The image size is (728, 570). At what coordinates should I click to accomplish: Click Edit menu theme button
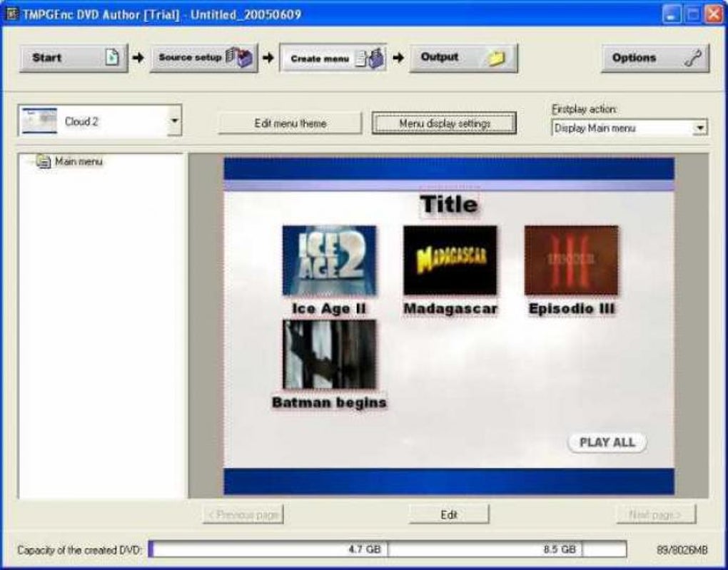290,123
